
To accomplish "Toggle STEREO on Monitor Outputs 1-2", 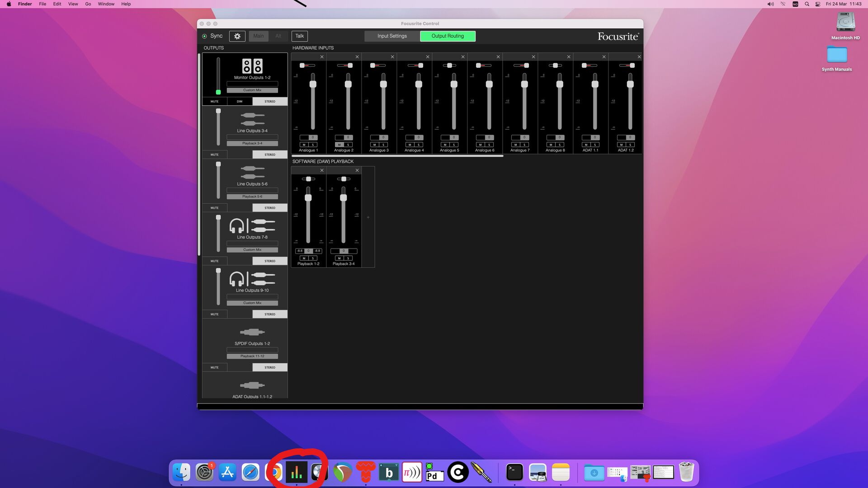I will point(270,102).
